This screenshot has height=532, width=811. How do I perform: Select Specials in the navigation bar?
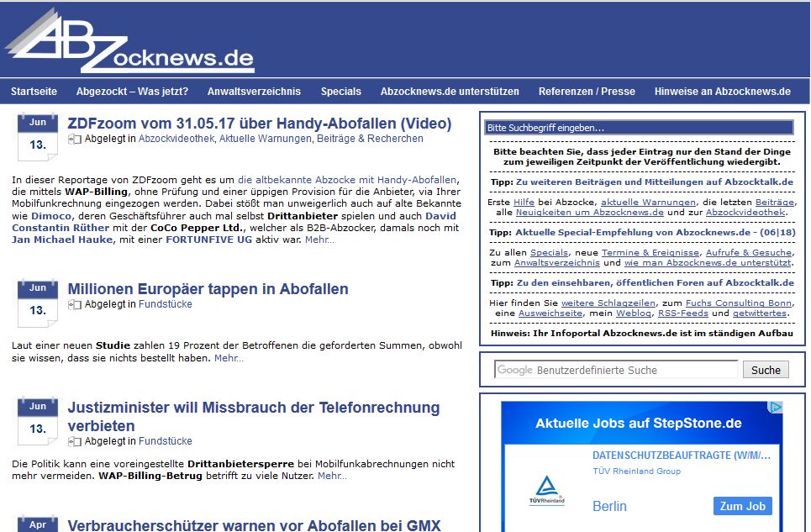pos(341,92)
